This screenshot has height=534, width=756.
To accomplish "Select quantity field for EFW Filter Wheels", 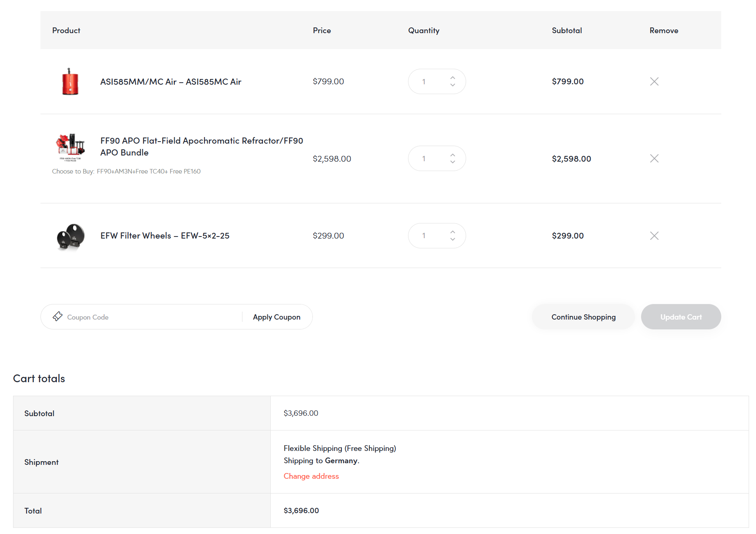I will (437, 236).
